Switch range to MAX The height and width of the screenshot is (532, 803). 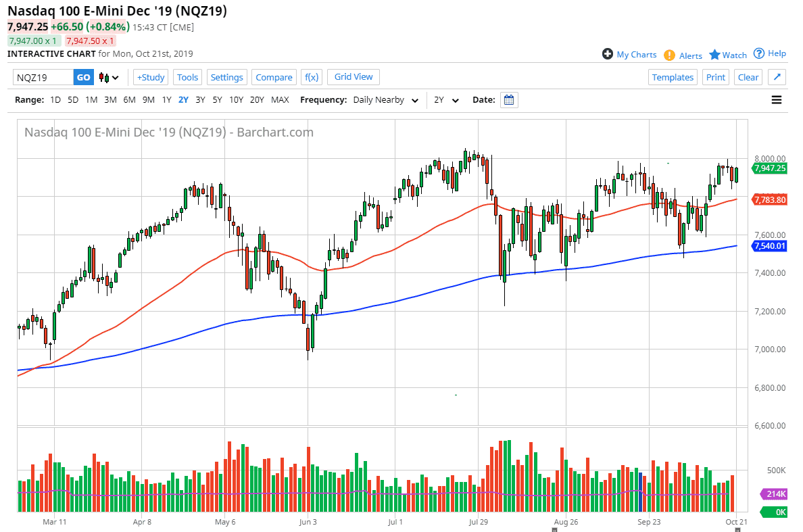tap(280, 99)
